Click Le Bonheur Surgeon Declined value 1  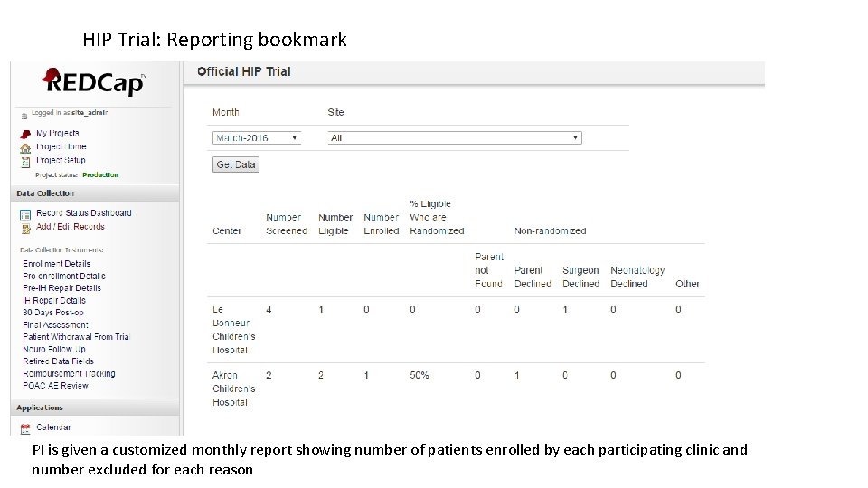[565, 310]
